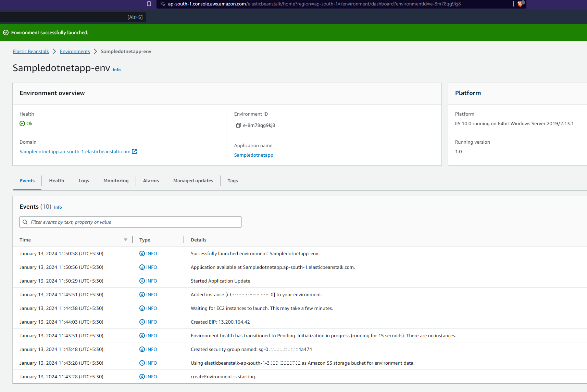Screen dimensions: 587x392
Task: Click the bookmark icon in address bar
Action: click(x=149, y=4)
